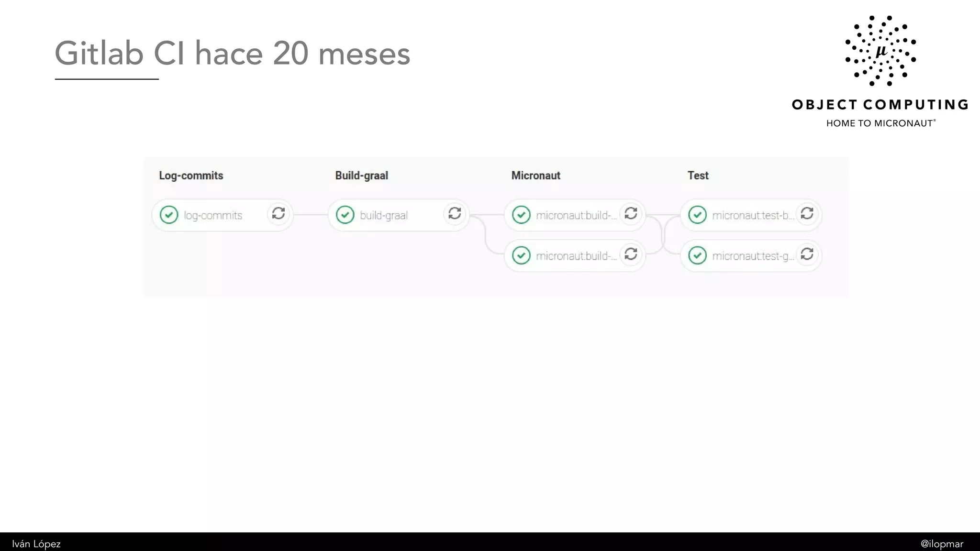Retry the log-commits job
The height and width of the screenshot is (551, 980).
pyautogui.click(x=278, y=213)
